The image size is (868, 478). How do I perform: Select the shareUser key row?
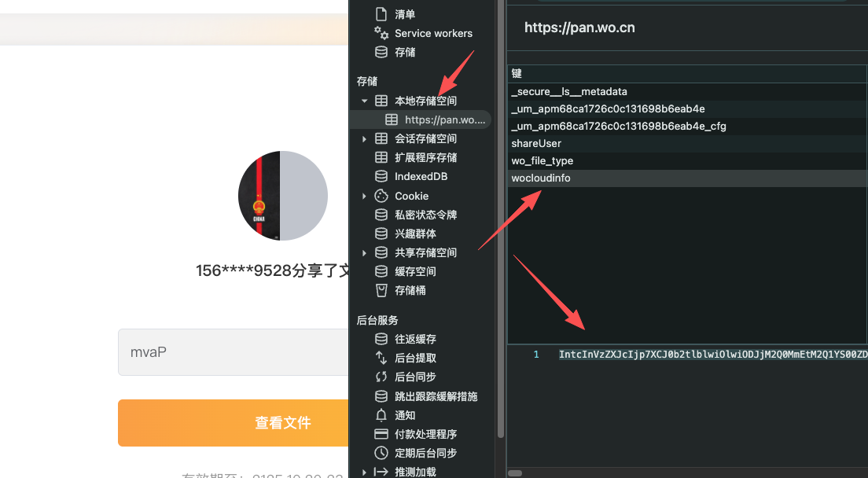[536, 144]
